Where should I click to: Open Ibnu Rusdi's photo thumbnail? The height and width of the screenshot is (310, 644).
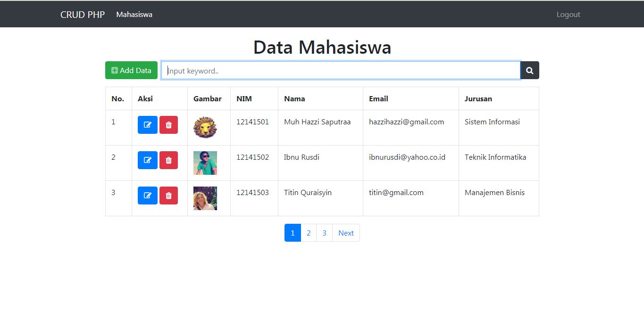pyautogui.click(x=205, y=163)
